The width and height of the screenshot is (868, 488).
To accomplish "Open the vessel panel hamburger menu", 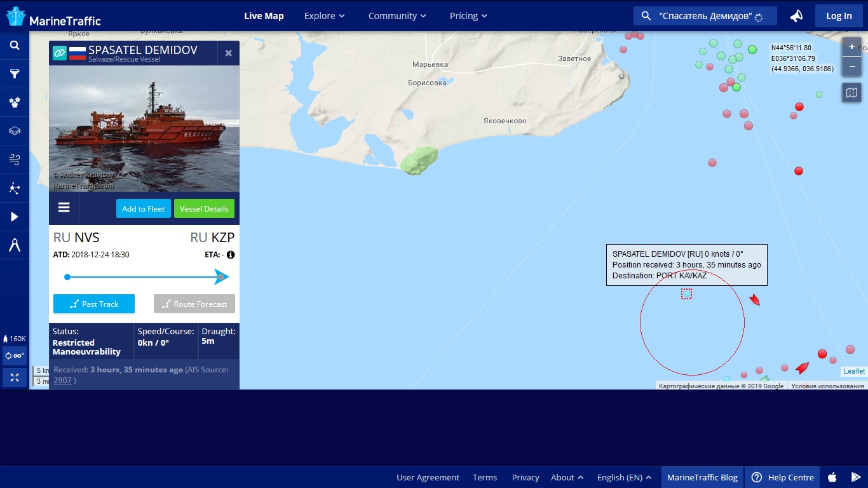I will (x=64, y=208).
